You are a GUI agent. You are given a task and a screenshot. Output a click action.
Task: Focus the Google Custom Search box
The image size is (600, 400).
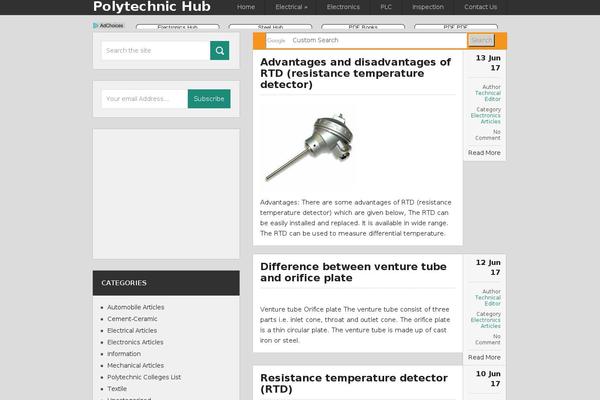click(x=366, y=41)
